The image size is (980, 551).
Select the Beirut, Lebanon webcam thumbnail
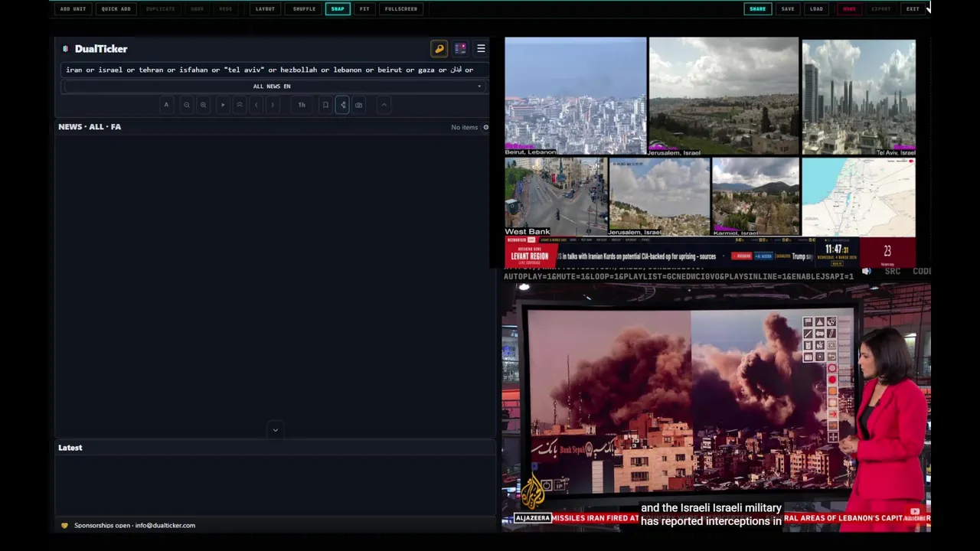[576, 96]
